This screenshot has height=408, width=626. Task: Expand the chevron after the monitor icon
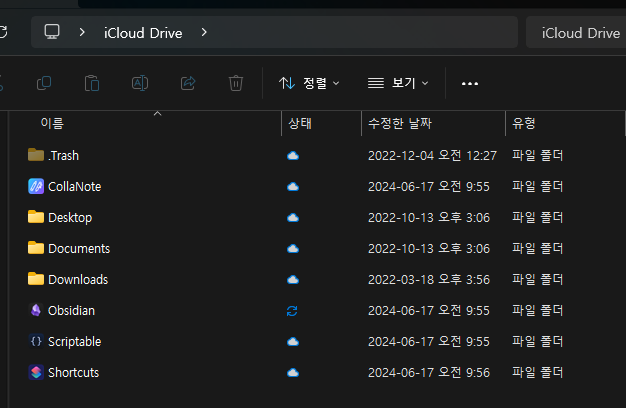(82, 32)
